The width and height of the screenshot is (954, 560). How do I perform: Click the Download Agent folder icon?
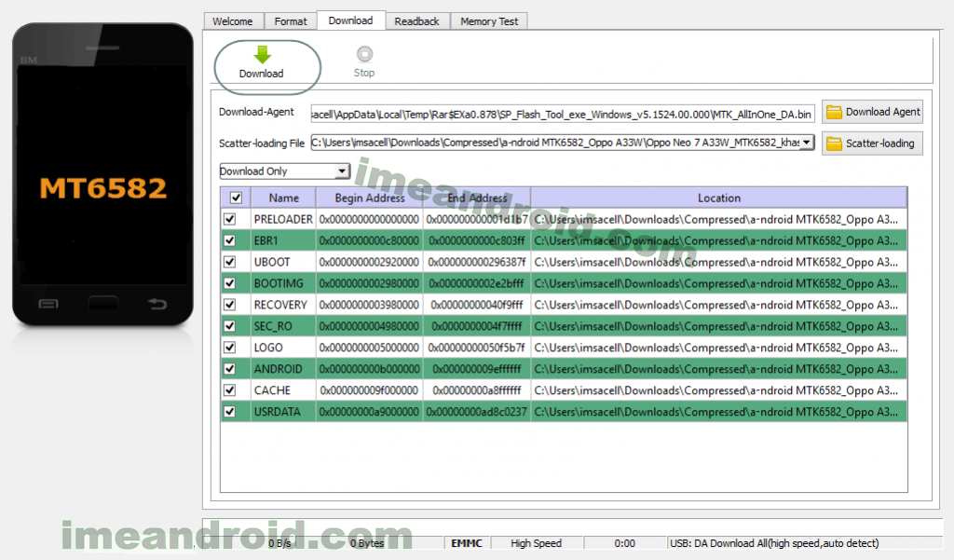tap(834, 112)
